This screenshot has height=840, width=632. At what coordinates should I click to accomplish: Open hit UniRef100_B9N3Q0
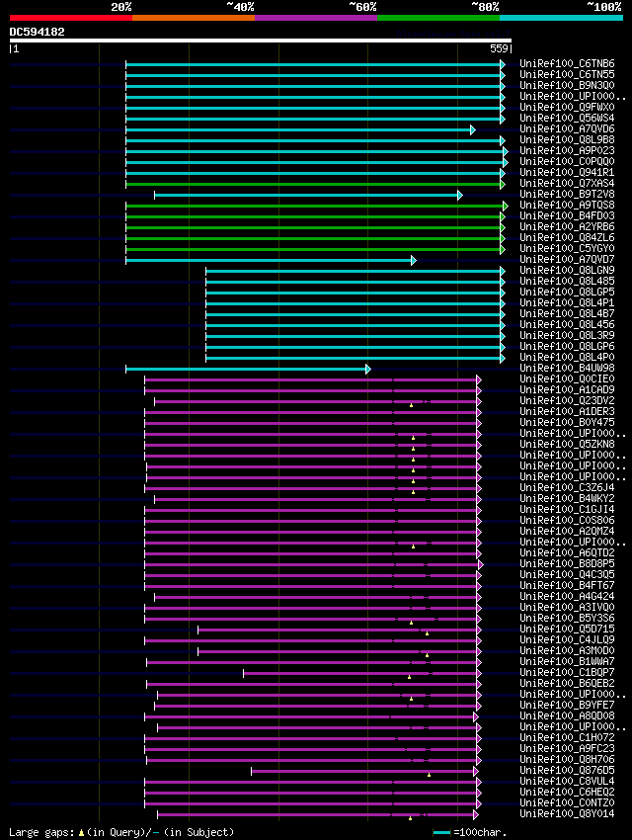[x=567, y=85]
